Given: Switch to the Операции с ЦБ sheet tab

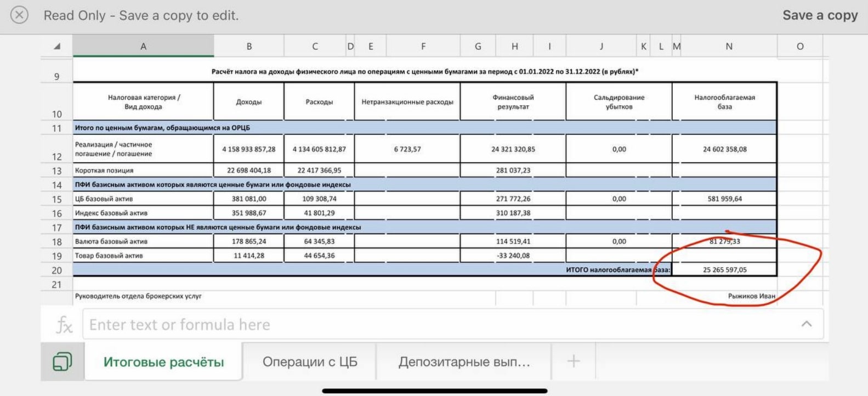Looking at the screenshot, I should pyautogui.click(x=310, y=362).
